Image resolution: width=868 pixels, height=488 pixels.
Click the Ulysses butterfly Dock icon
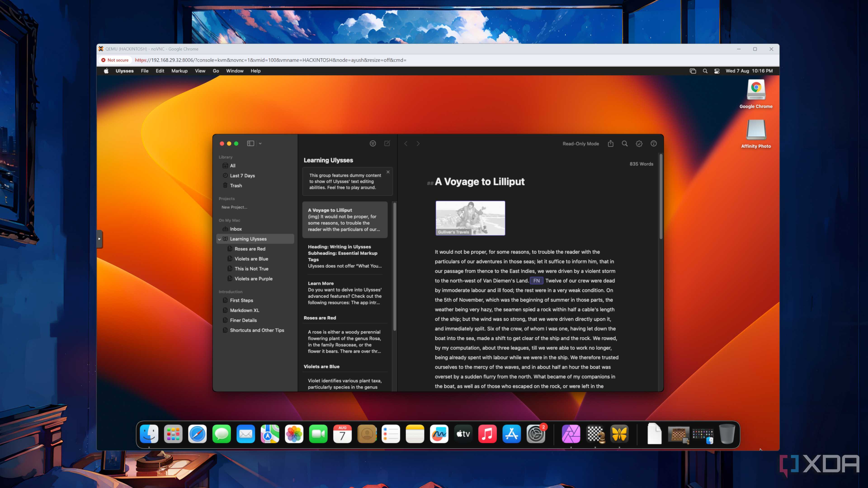click(x=619, y=434)
